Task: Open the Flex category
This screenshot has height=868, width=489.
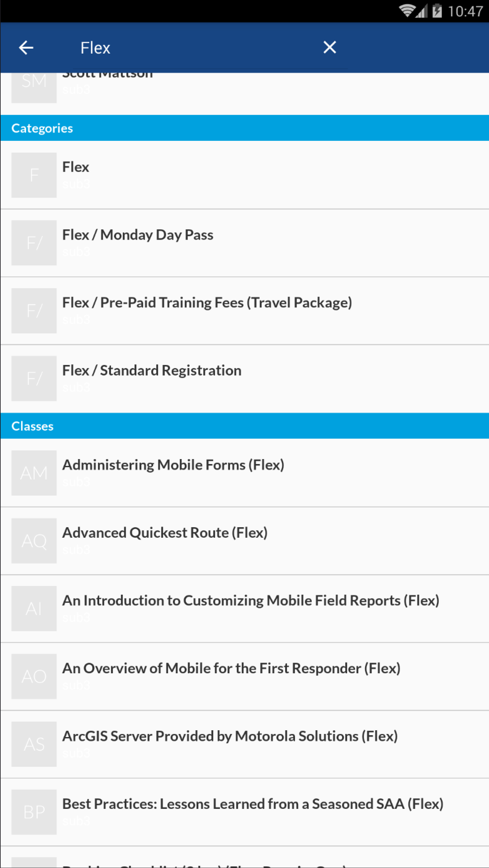Action: (244, 175)
